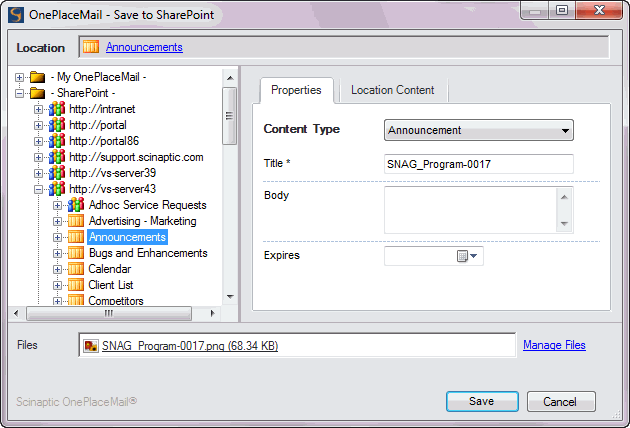Image resolution: width=630 pixels, height=428 pixels.
Task: Click the Announcements icon in Location bar
Action: click(91, 47)
